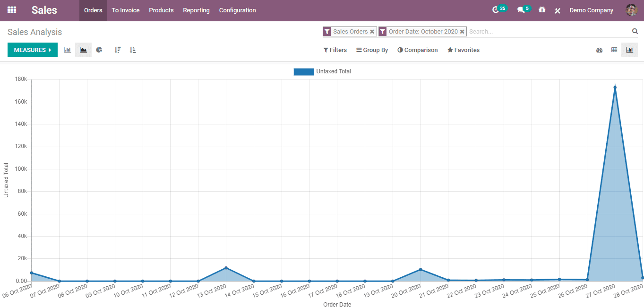Viewport: 644px width, 308px height.
Task: Click the search magnifier icon
Action: click(x=635, y=31)
